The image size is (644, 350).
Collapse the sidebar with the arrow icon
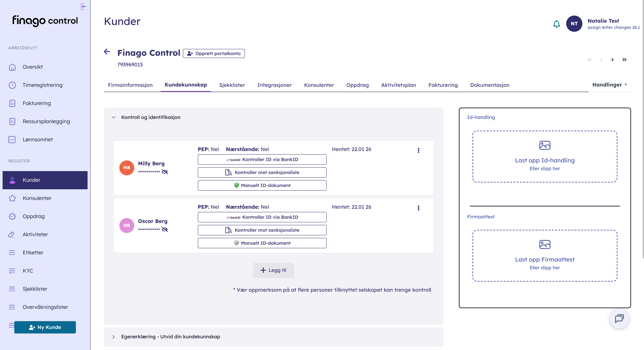83,6
